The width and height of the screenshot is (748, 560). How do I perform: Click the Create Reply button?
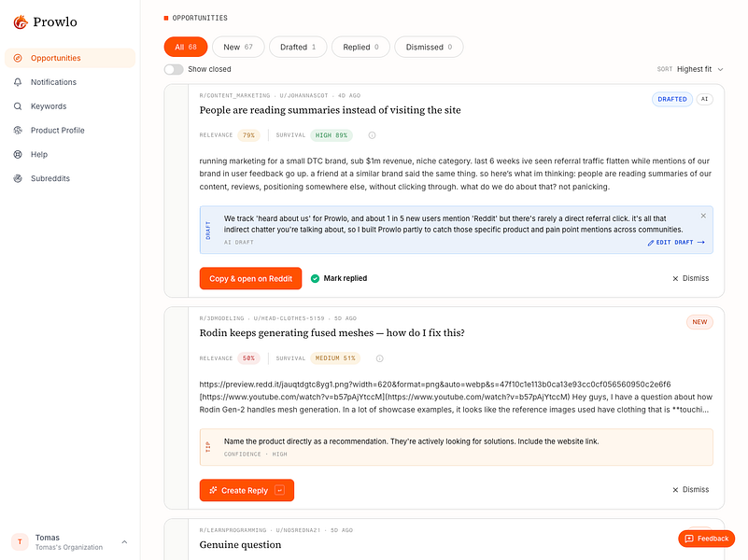pyautogui.click(x=247, y=490)
